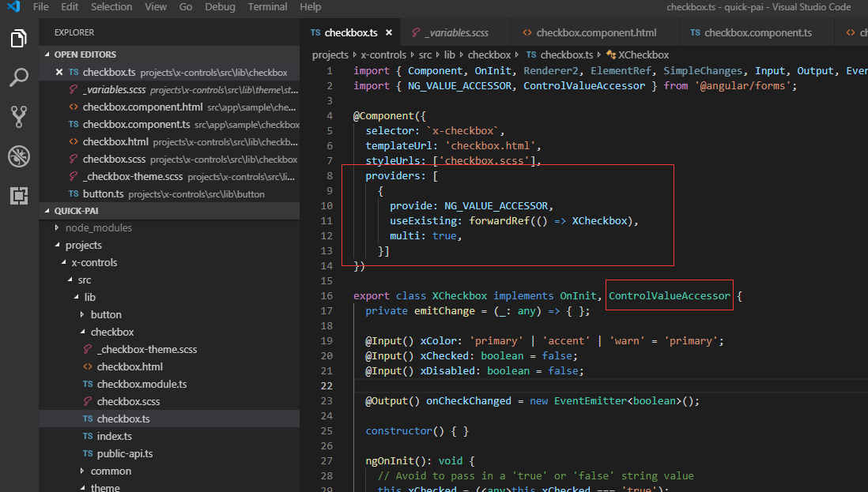
Task: Close the checkbox.ts editor tab
Action: 388,33
